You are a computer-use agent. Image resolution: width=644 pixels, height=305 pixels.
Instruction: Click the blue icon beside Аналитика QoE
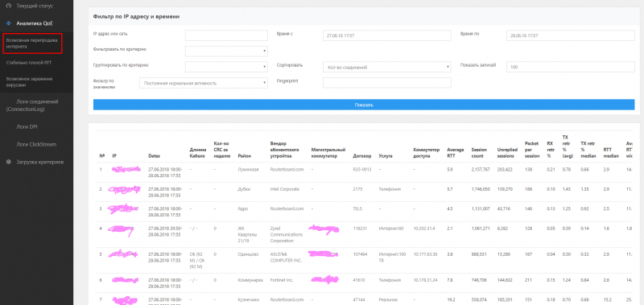tap(9, 23)
